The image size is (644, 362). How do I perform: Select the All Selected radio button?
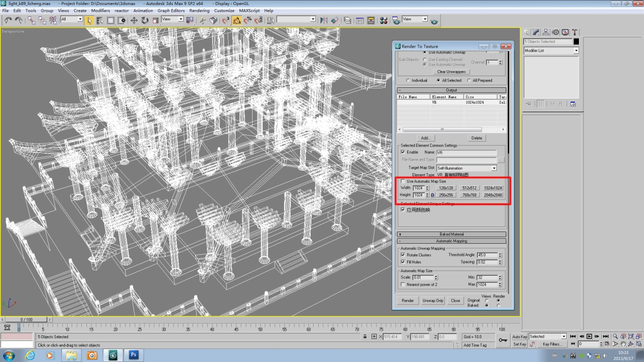point(439,80)
